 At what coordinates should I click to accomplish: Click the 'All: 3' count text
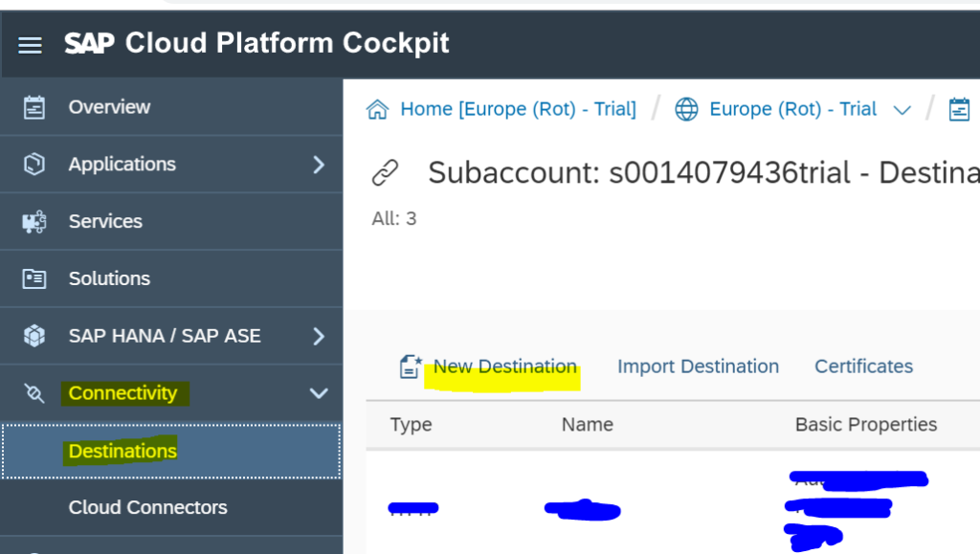(x=394, y=218)
